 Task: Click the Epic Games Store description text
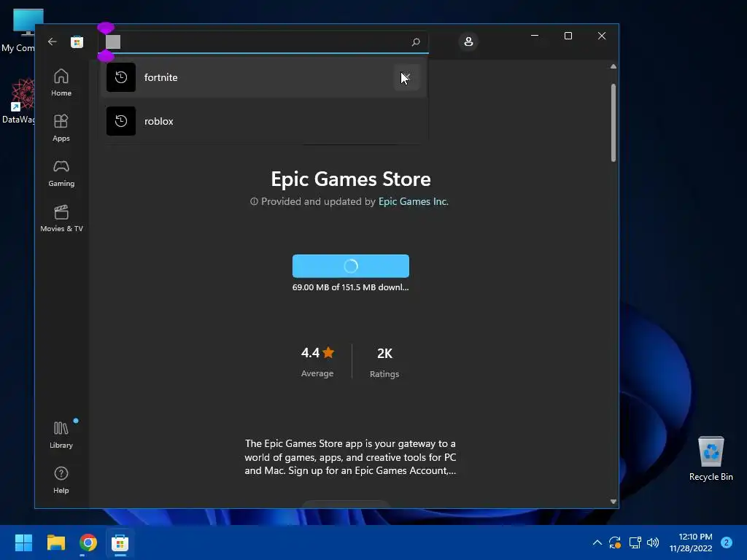click(351, 456)
